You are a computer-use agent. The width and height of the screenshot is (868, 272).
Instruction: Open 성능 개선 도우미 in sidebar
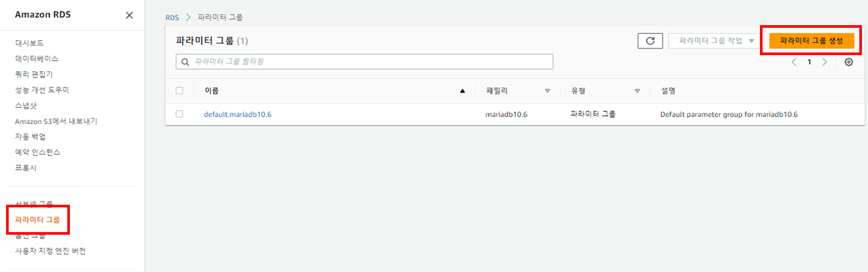point(42,90)
